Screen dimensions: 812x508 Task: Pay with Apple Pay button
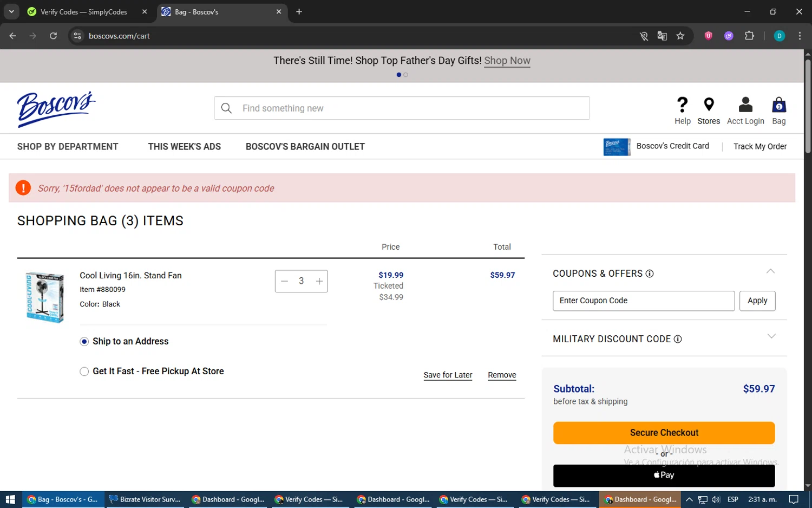pos(664,476)
